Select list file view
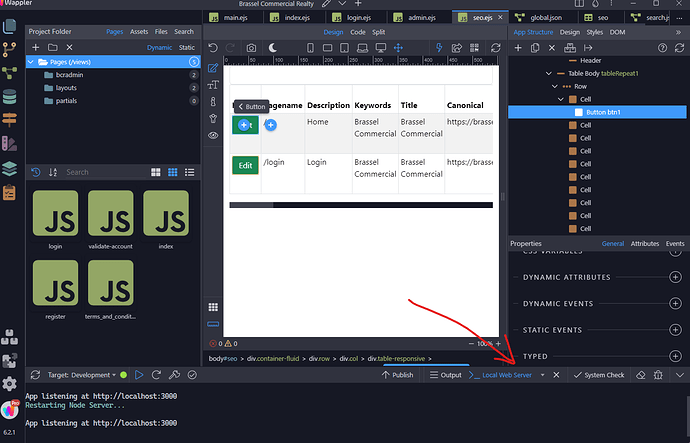The image size is (690, 443). coord(190,172)
